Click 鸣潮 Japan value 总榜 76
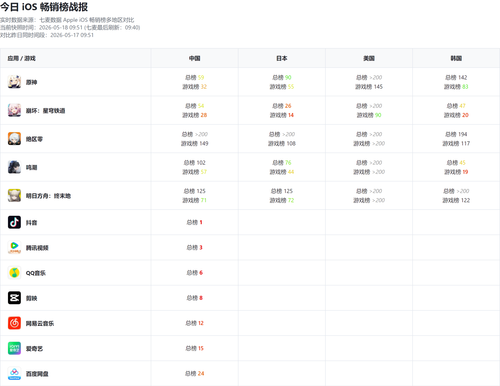This screenshot has height=386, width=500. point(282,163)
